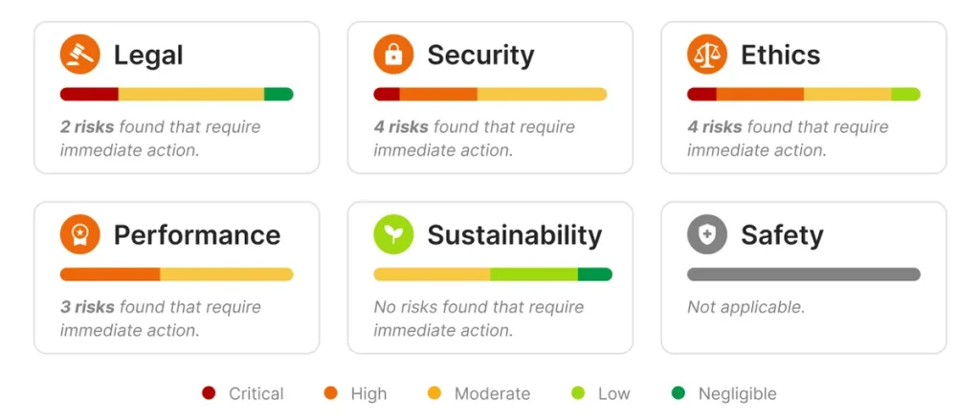Select the Low light-green legend dot
The width and height of the screenshot is (980, 420).
578,393
